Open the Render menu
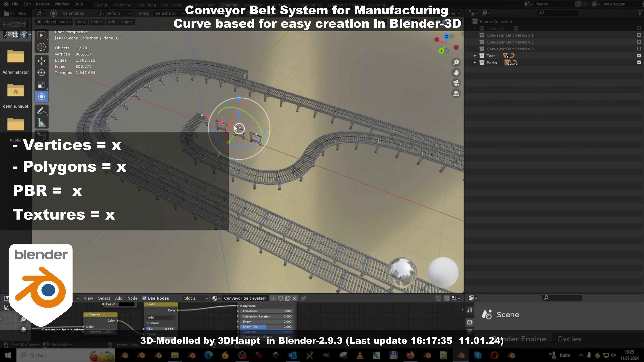The width and height of the screenshot is (644, 362). [43, 4]
